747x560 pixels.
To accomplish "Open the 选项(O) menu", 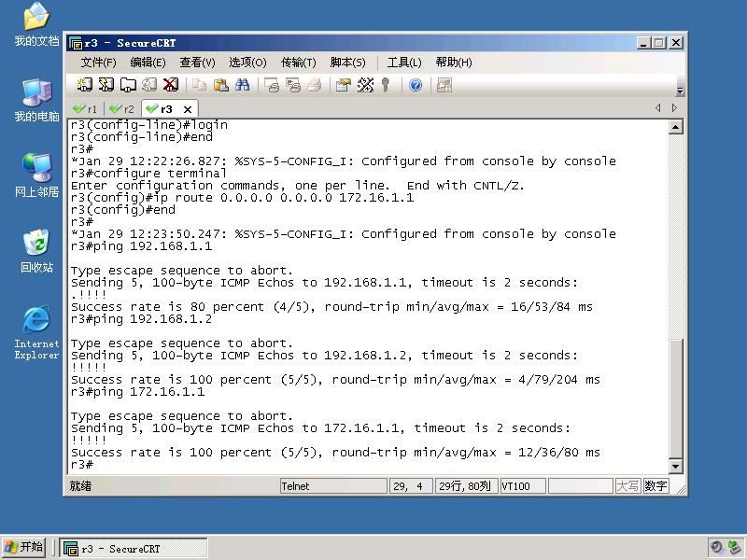I will (247, 63).
